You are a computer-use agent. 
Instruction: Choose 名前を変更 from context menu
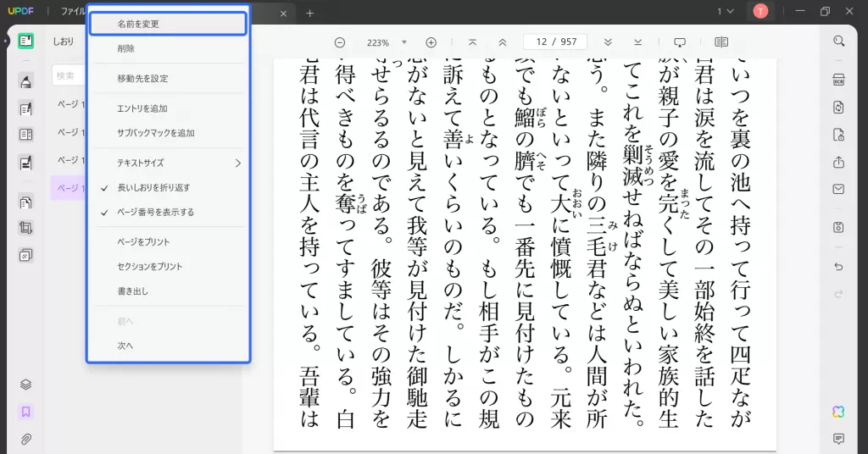point(169,24)
